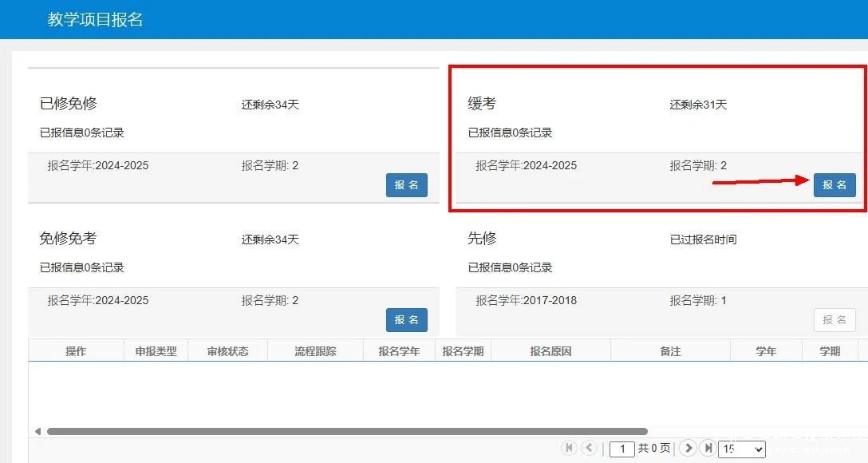Screen dimensions: 868x463
Task: Sort by 审核状态 column header
Action: [227, 351]
